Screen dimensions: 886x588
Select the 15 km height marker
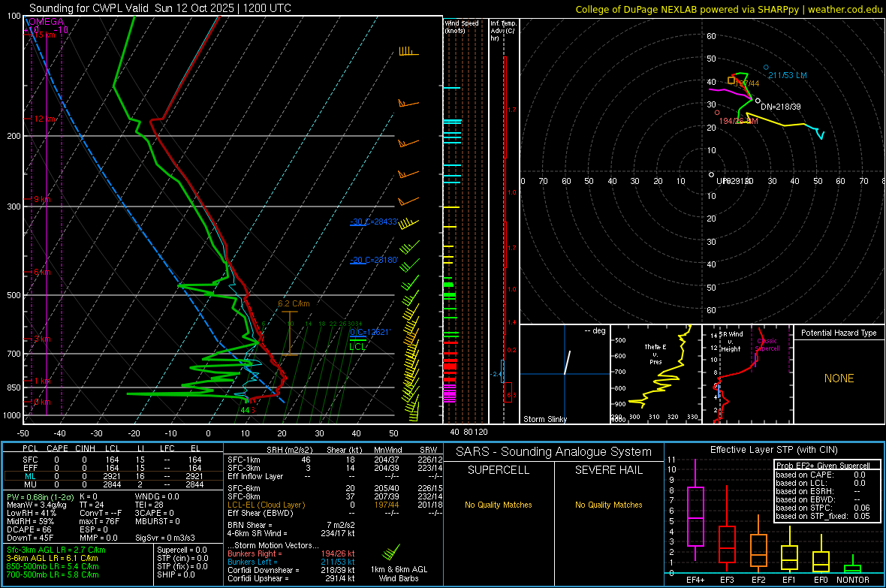(44, 35)
